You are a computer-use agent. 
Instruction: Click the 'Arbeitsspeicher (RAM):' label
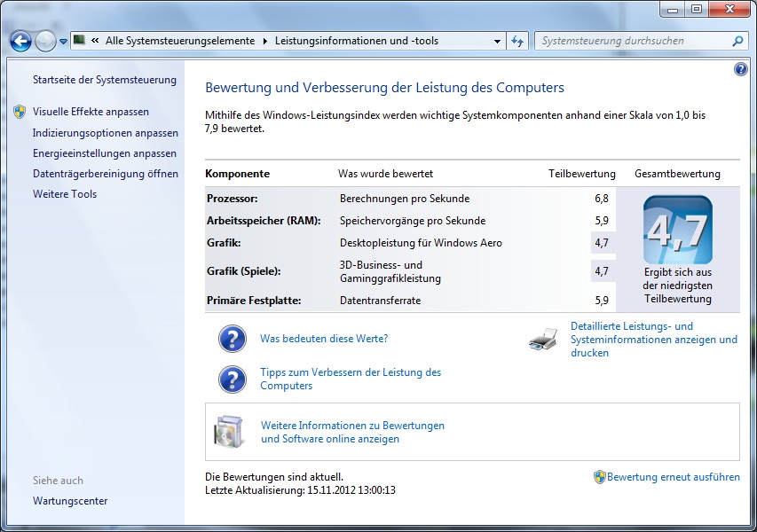coord(264,221)
